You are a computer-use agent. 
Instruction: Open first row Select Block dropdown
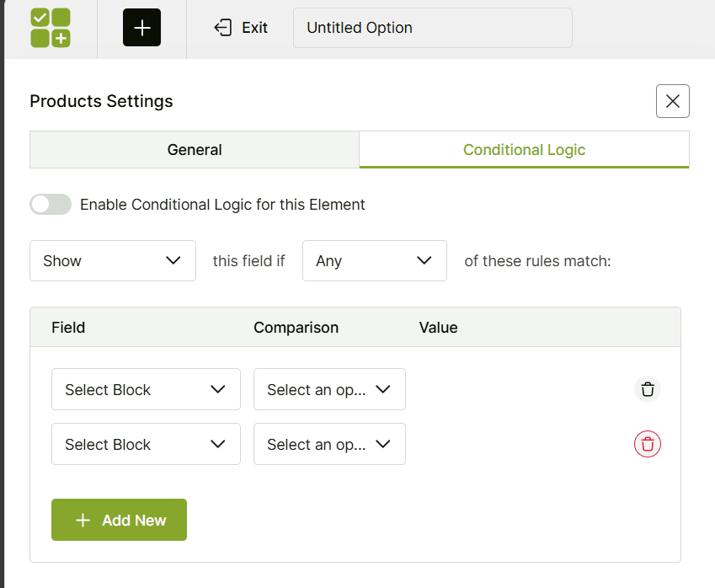point(146,389)
